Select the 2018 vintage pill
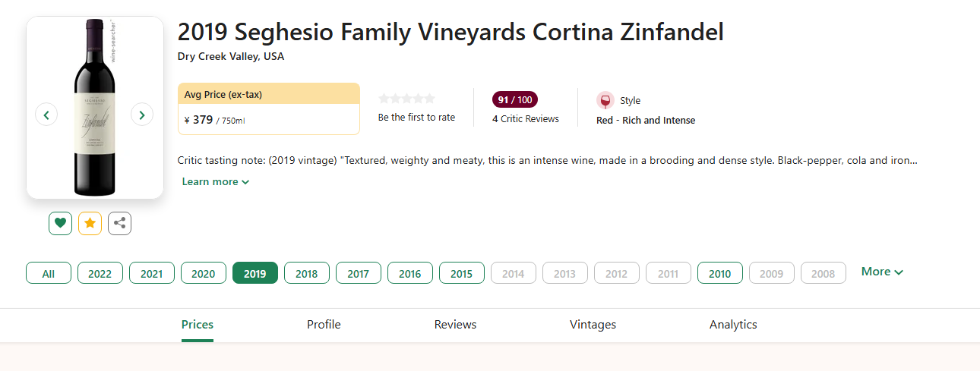 click(306, 273)
